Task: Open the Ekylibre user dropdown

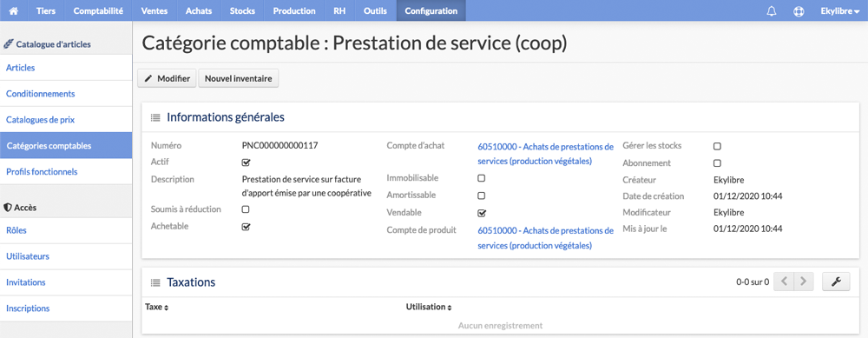Action: pyautogui.click(x=839, y=10)
